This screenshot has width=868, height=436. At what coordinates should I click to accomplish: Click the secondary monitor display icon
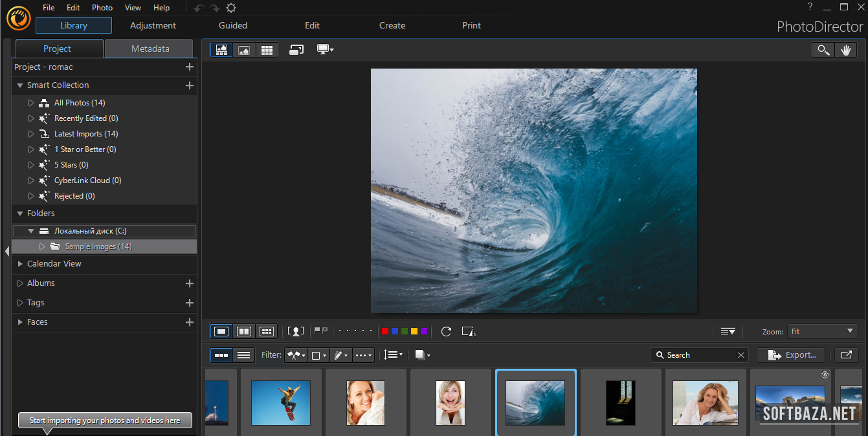coord(325,50)
